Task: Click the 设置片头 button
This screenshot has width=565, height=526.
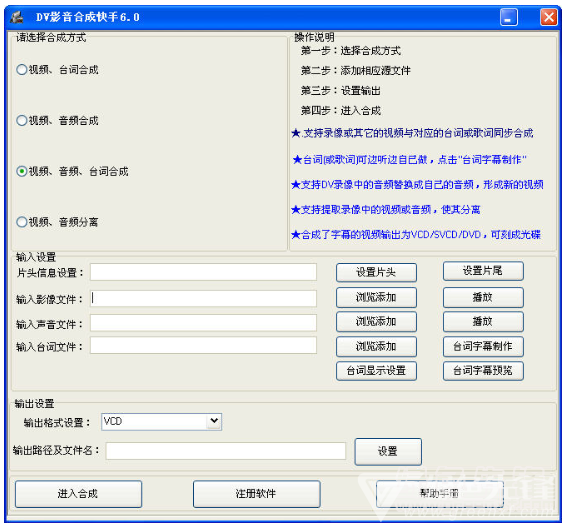Action: point(376,272)
